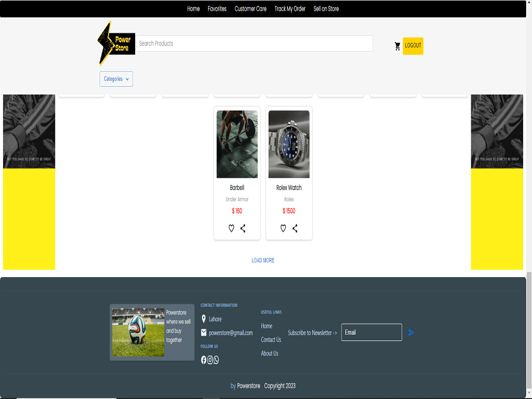Go to Home in top navigation
The image size is (532, 399).
click(x=194, y=9)
